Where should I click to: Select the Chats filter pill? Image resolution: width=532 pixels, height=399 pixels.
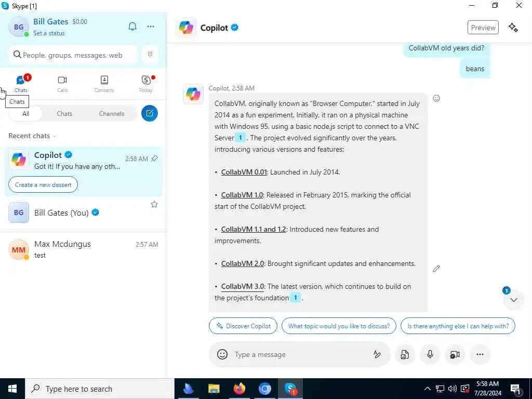(64, 114)
